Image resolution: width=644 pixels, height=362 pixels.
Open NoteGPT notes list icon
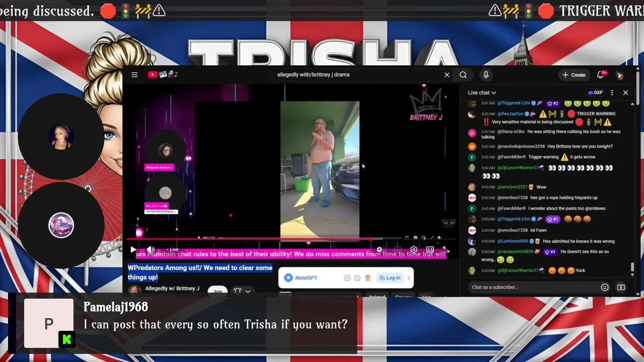(x=357, y=278)
